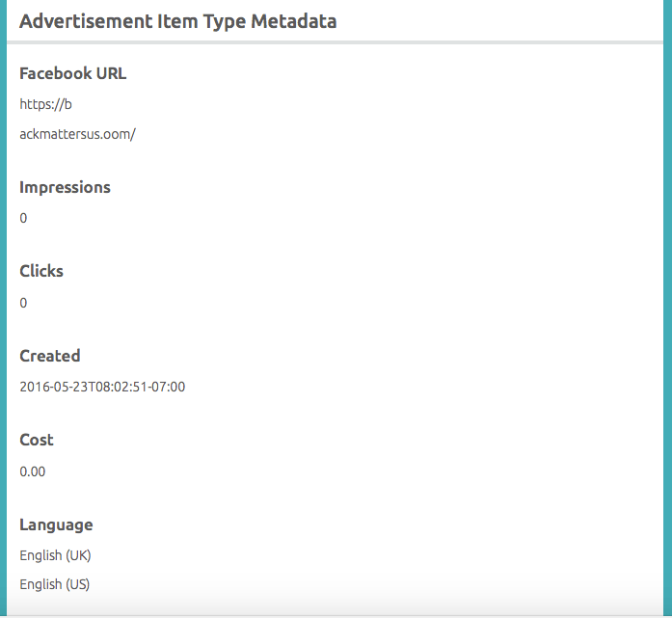Click the 0 value under Impressions
The width and height of the screenshot is (672, 618).
[x=24, y=218]
